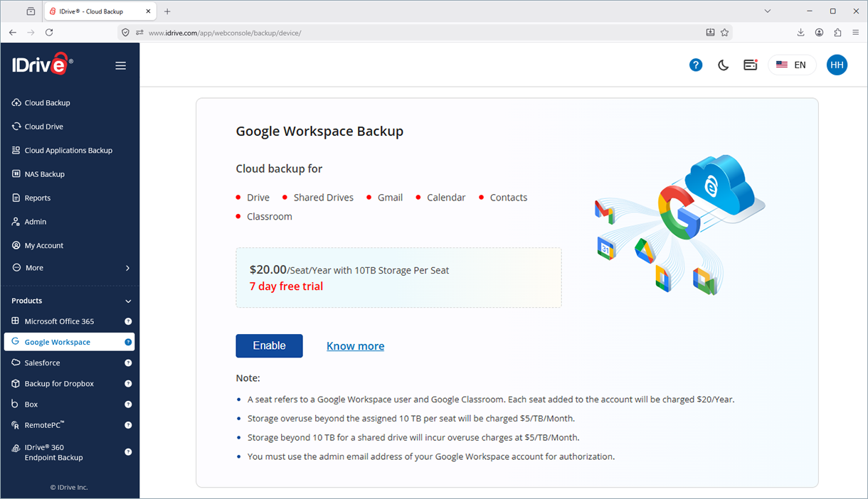Expand the More menu chevron
This screenshot has height=499, width=868.
point(128,268)
